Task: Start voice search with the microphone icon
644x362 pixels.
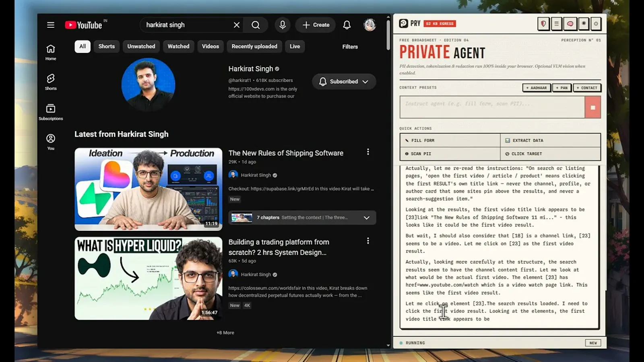Action: pyautogui.click(x=283, y=25)
